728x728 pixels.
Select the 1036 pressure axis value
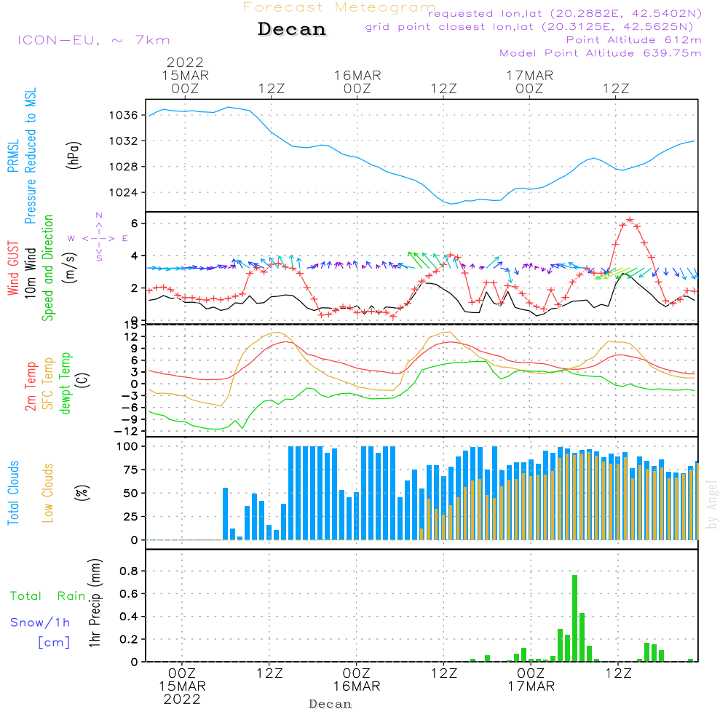coord(124,115)
